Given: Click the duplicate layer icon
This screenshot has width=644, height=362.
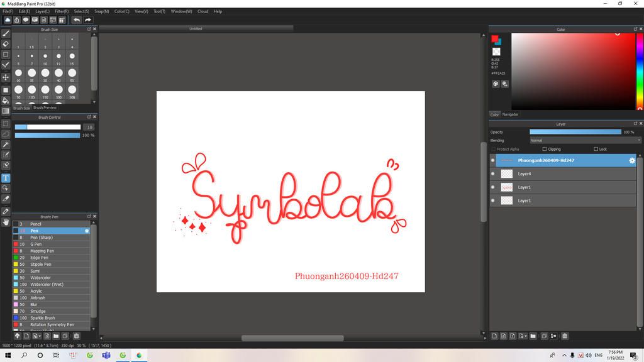Looking at the screenshot, I should 544,336.
